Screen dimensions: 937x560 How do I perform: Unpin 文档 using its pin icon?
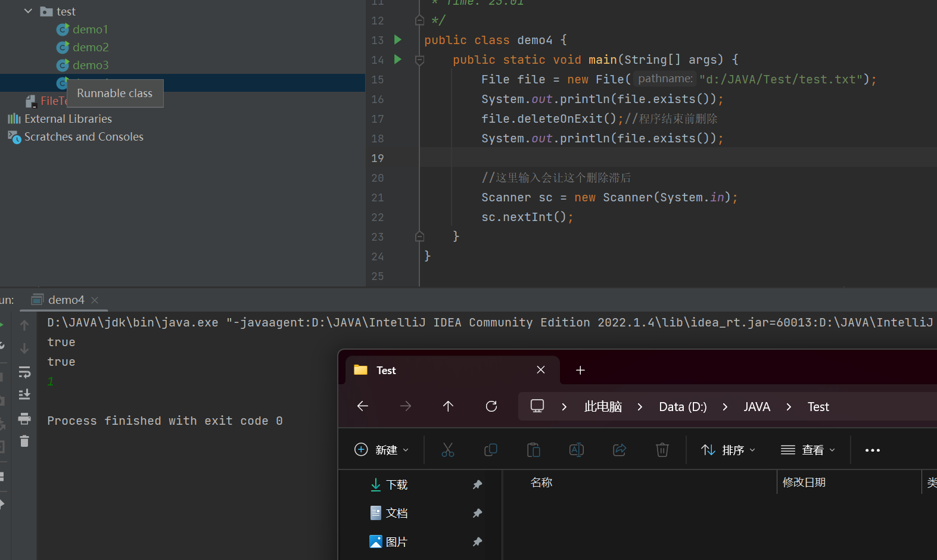pyautogui.click(x=477, y=513)
